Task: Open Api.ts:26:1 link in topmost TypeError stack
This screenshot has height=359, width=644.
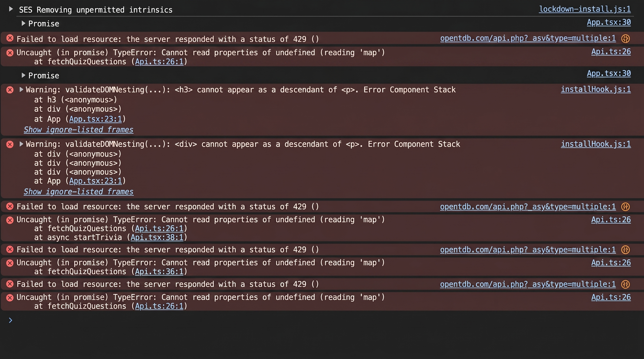Action: tap(159, 62)
